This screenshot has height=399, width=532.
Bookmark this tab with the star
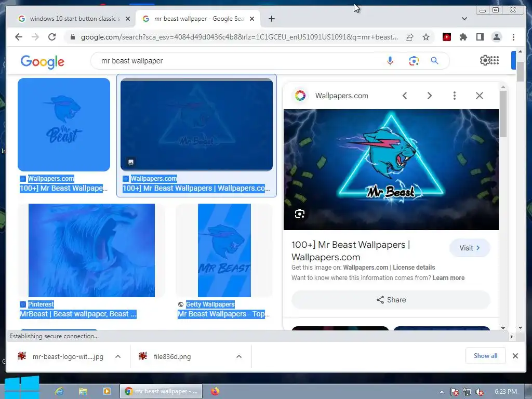[426, 37]
